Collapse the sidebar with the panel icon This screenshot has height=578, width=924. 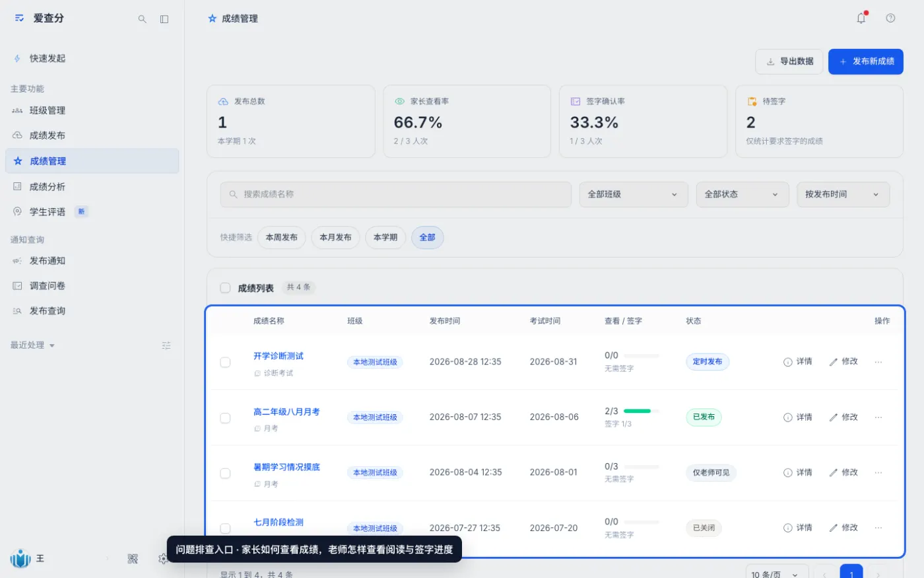click(x=164, y=19)
